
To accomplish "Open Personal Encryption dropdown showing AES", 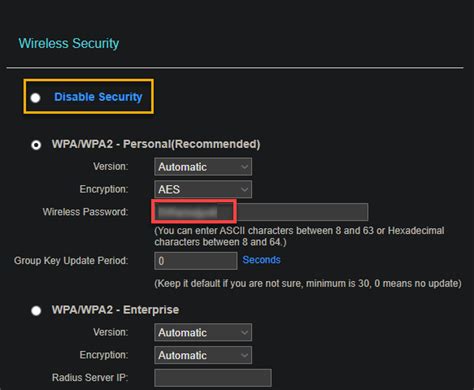I will click(x=203, y=189).
